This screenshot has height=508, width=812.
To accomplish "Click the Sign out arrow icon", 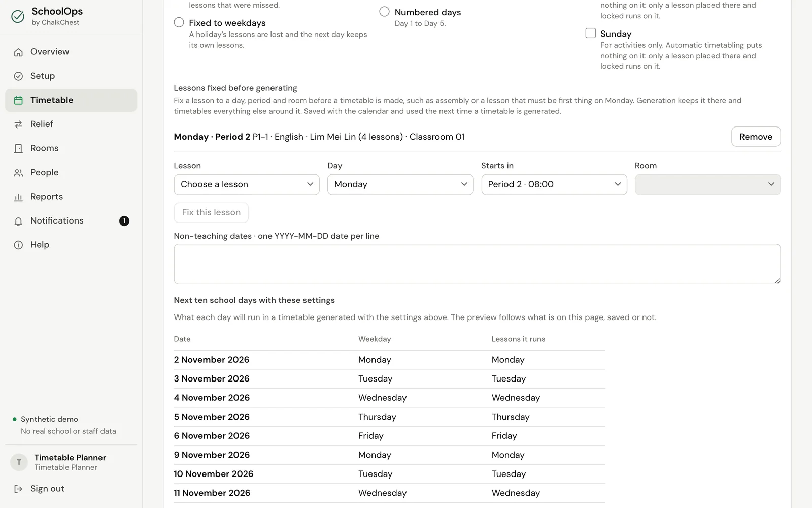I will [18, 489].
